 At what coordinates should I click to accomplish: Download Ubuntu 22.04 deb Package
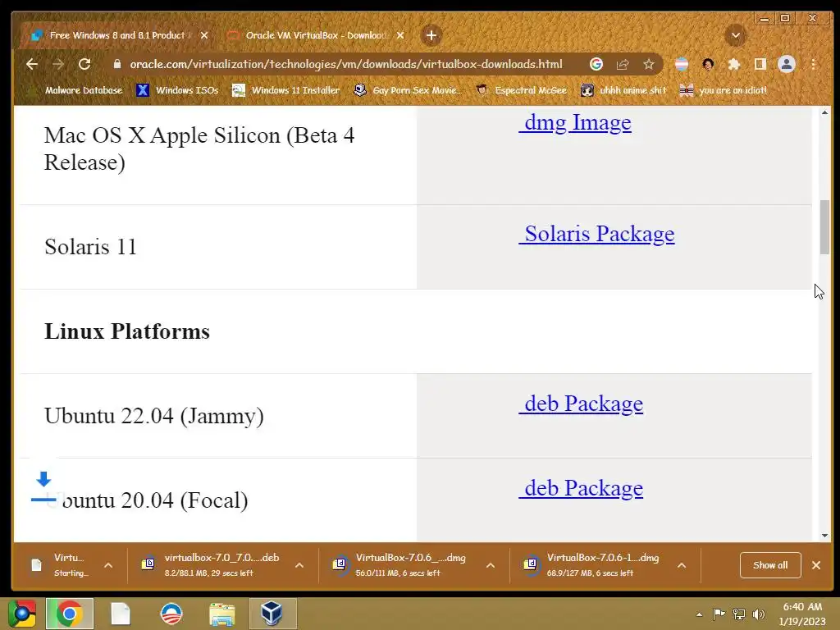(x=581, y=404)
